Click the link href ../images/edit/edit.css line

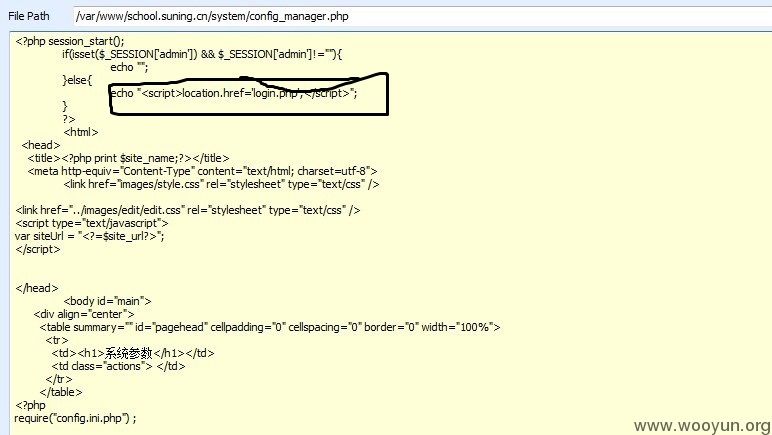point(188,210)
